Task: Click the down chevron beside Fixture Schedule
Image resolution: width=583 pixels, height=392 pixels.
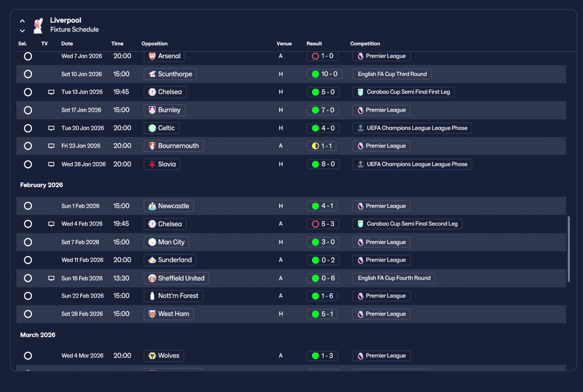Action: point(22,31)
